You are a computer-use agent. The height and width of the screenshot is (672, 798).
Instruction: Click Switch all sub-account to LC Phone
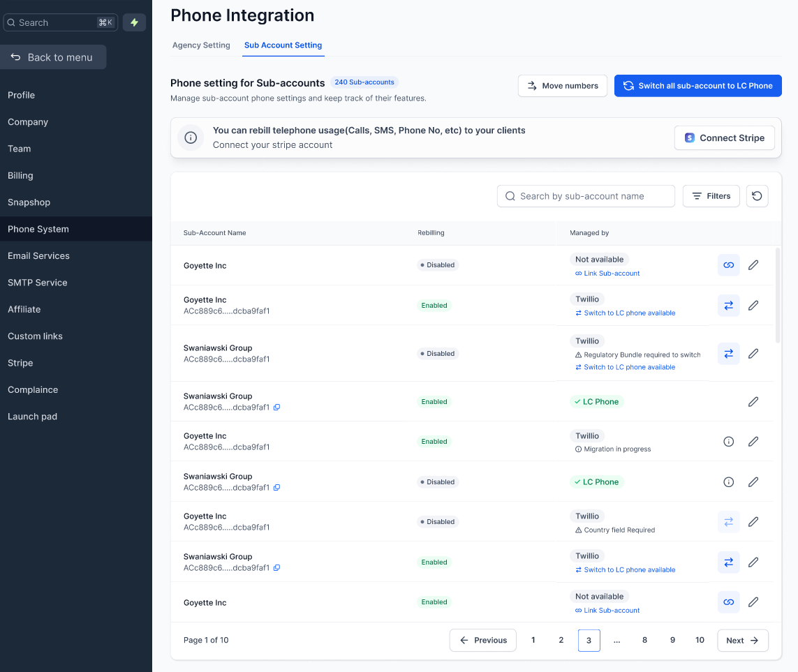pyautogui.click(x=697, y=86)
